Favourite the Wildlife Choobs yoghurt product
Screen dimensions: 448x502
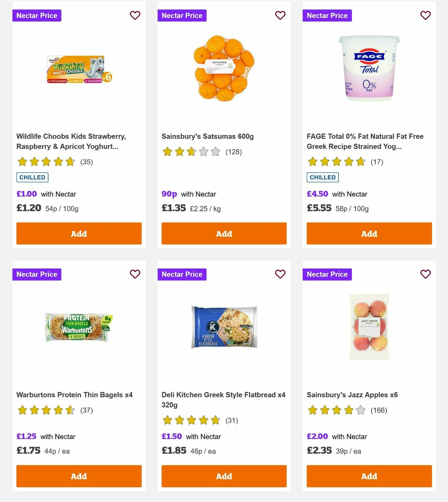[x=135, y=15]
